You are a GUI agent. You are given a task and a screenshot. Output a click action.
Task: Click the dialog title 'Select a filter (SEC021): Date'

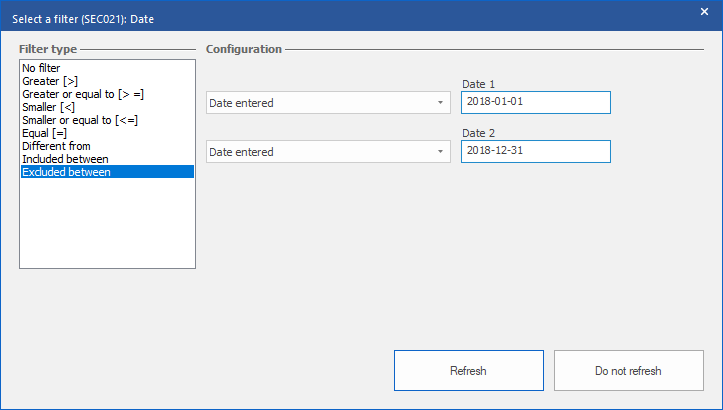pos(83,18)
